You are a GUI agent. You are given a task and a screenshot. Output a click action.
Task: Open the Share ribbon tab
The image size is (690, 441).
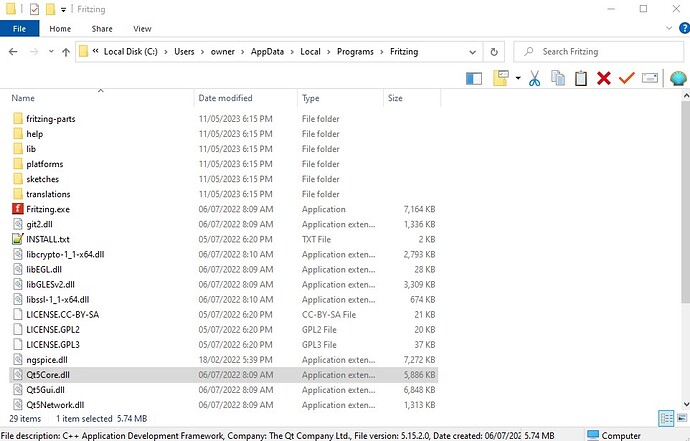(102, 29)
